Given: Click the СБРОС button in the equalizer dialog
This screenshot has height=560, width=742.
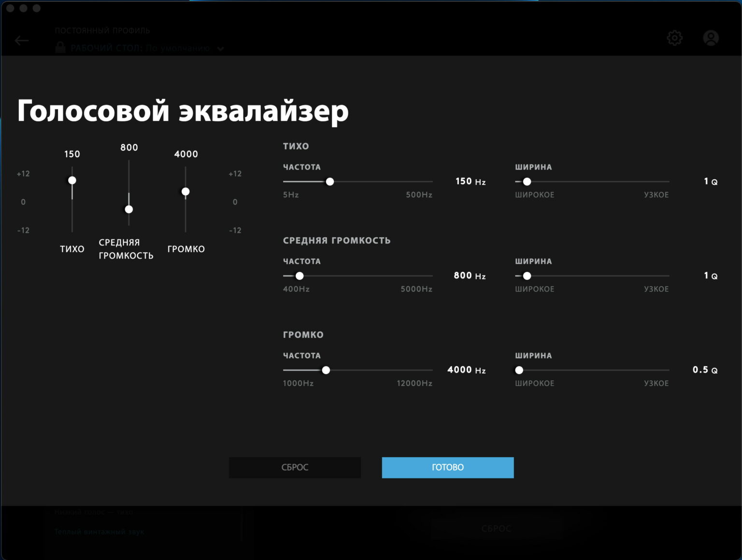Looking at the screenshot, I should [295, 467].
